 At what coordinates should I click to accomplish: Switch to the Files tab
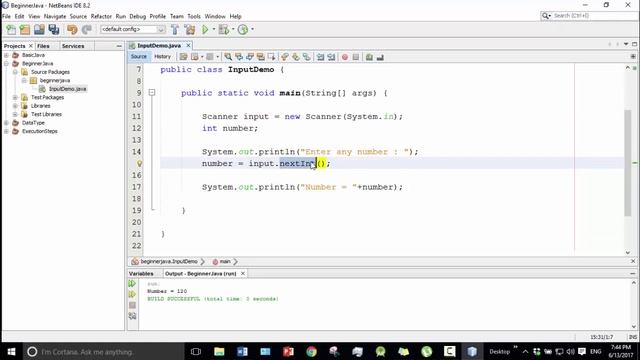(x=43, y=46)
